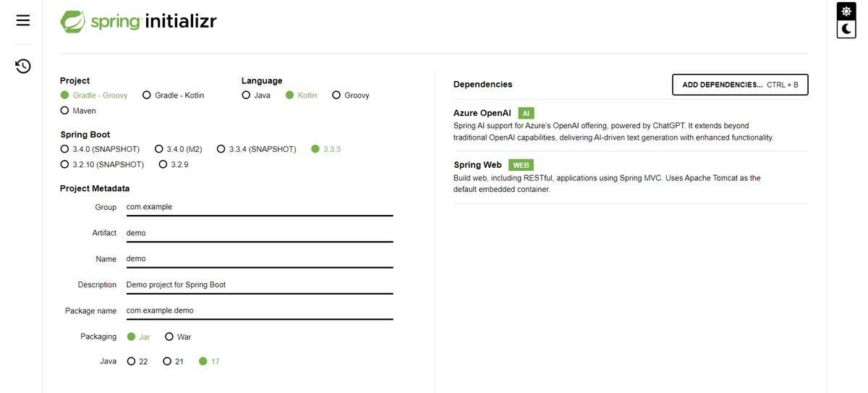Click the Dependencies heading
The height and width of the screenshot is (393, 868).
pyautogui.click(x=482, y=85)
